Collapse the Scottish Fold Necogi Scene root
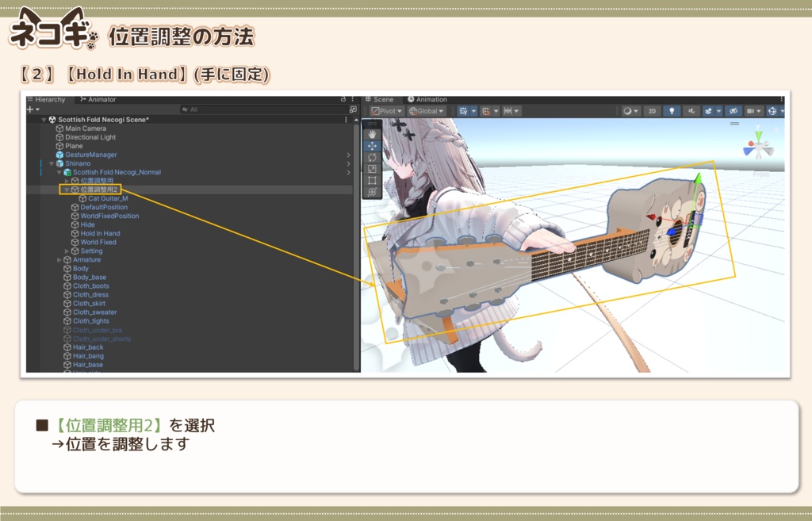 pos(44,120)
